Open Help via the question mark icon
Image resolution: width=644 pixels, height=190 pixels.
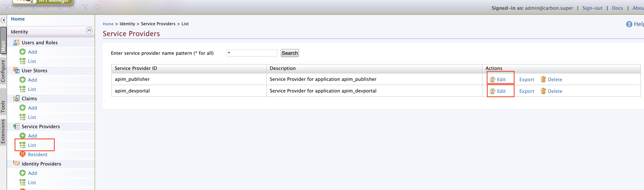(629, 24)
